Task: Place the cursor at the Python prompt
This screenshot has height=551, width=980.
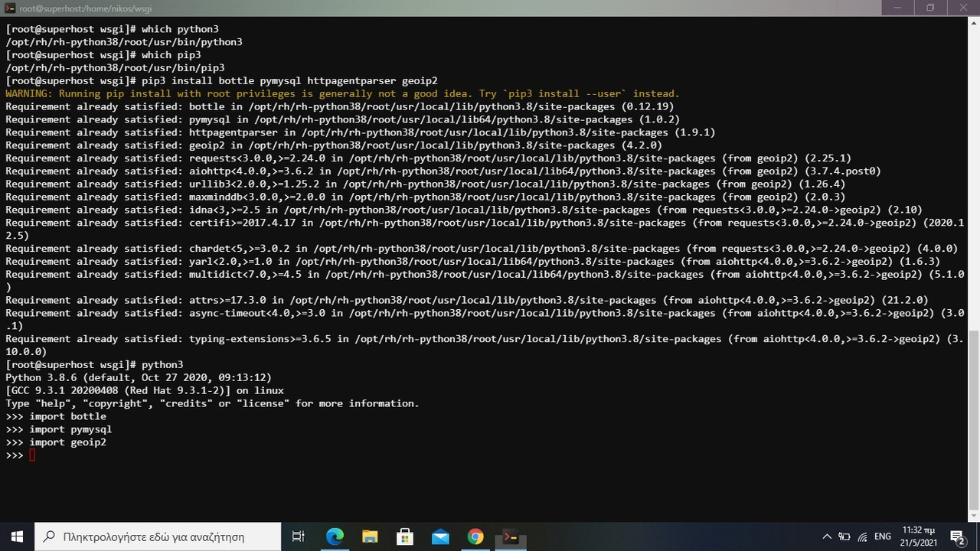Action: pos(32,455)
